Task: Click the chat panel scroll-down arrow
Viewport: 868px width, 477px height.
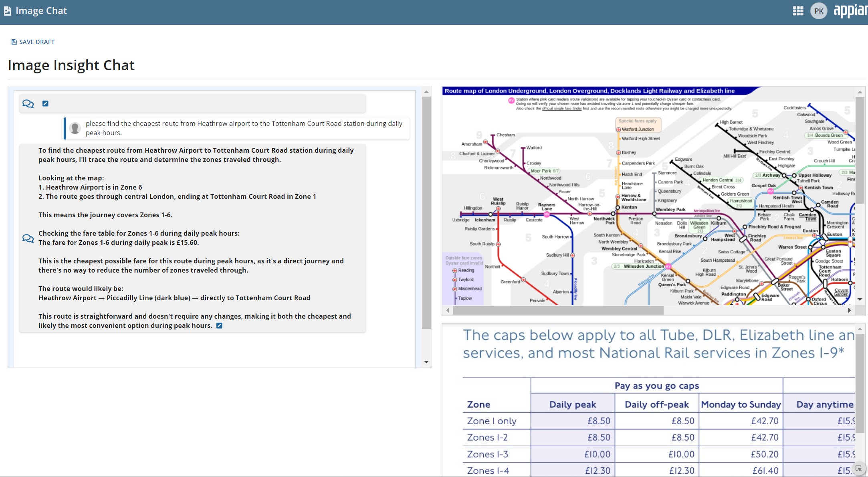Action: click(426, 362)
